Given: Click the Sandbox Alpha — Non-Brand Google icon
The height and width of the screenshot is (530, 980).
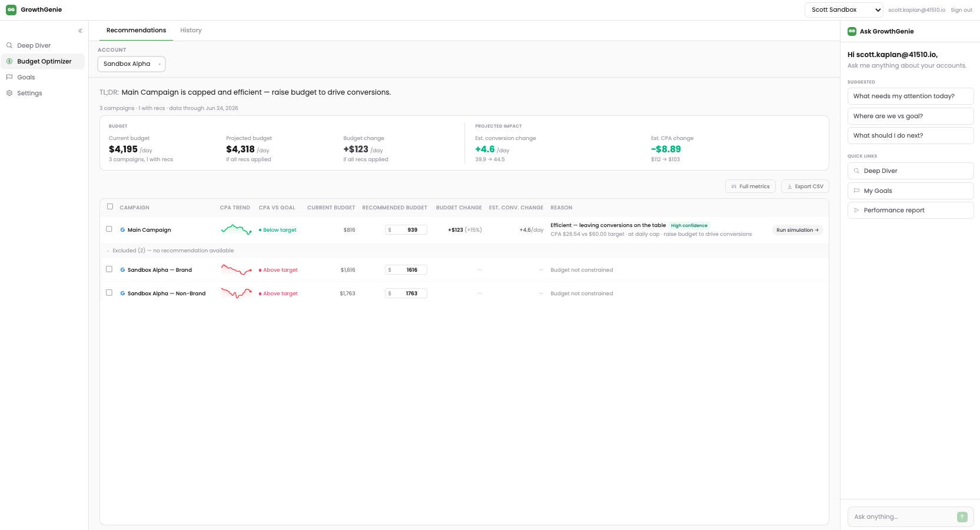Looking at the screenshot, I should (122, 294).
